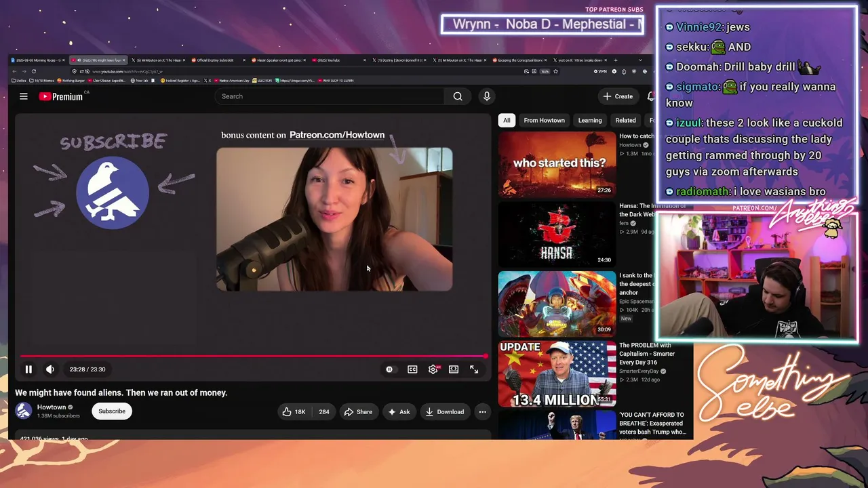Open the Ask AI button

tap(399, 411)
